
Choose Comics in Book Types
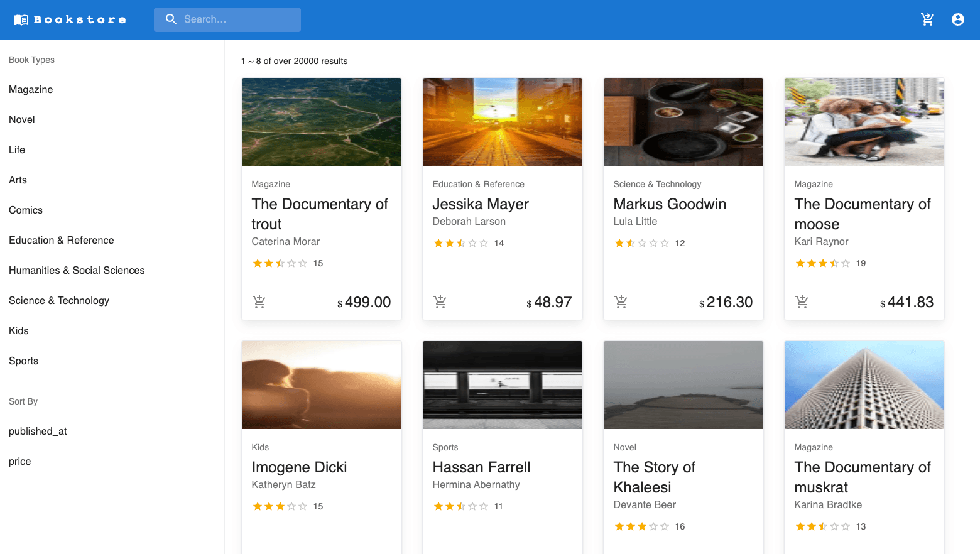tap(26, 210)
